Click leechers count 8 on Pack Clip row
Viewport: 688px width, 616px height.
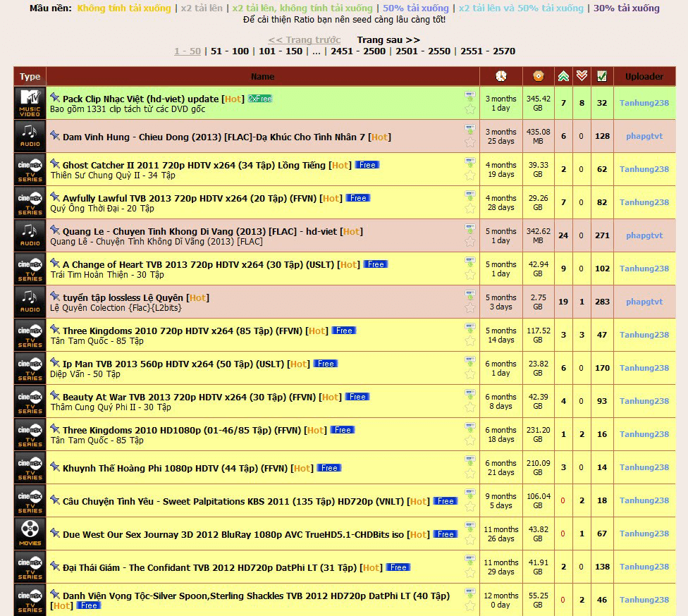point(582,103)
